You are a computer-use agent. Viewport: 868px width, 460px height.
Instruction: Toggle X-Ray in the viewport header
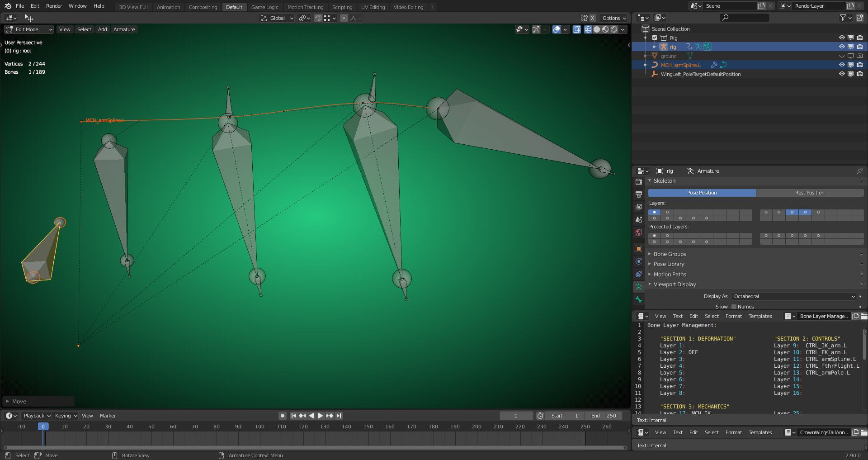(577, 29)
